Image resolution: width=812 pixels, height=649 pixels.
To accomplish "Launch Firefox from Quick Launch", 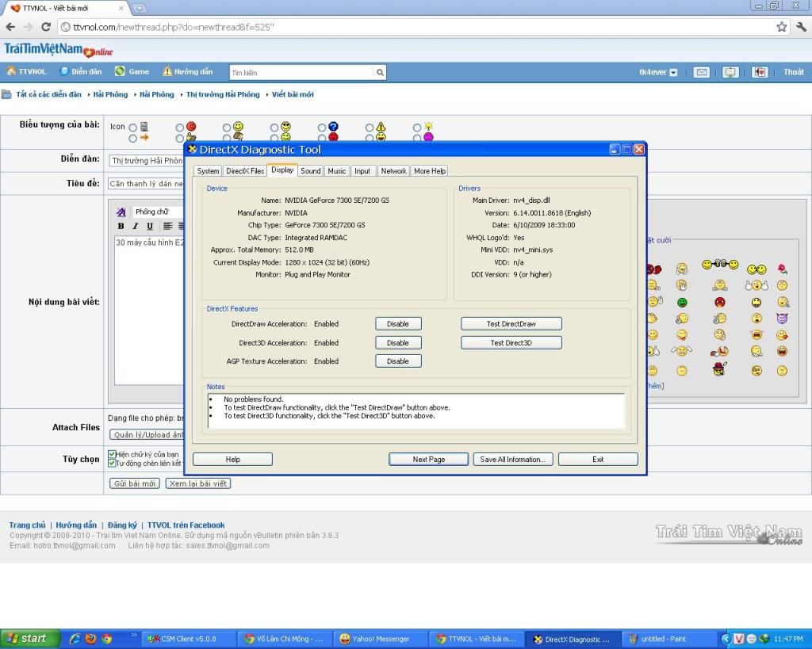I will click(x=90, y=639).
